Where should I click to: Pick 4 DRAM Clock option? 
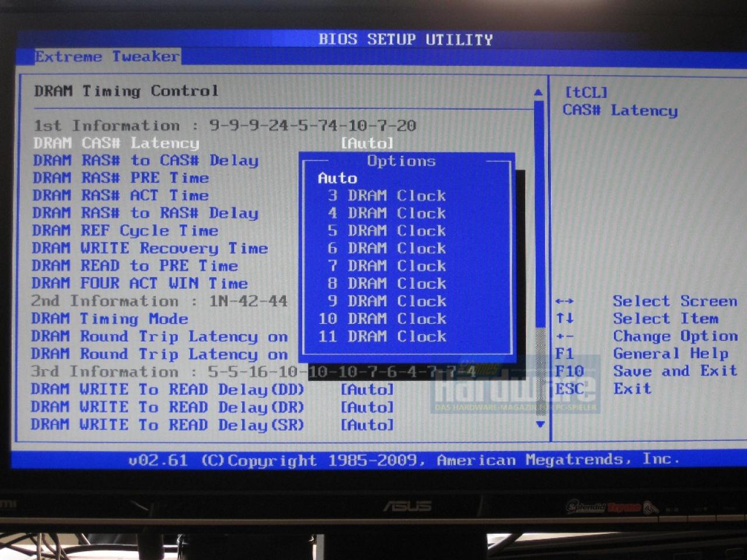[x=386, y=213]
